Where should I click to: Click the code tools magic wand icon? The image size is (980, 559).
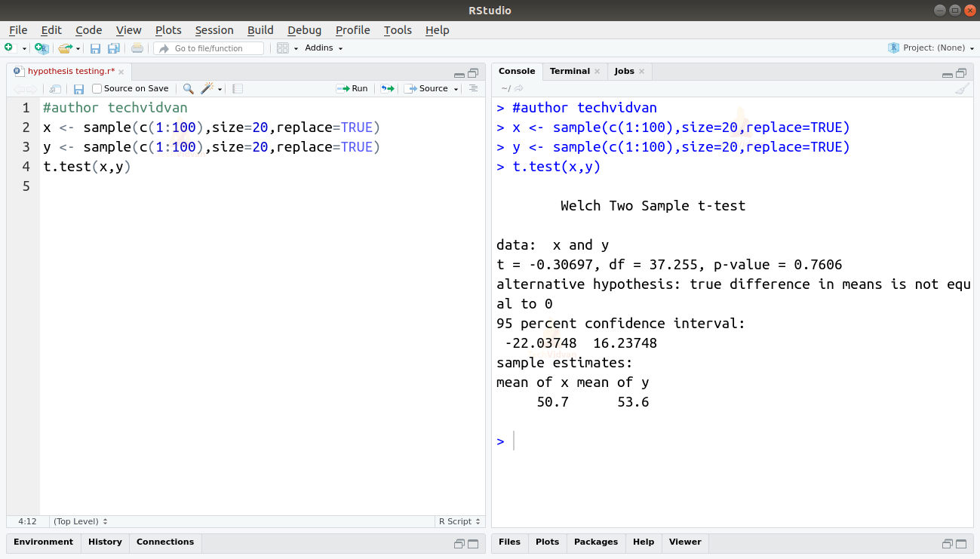coord(207,88)
